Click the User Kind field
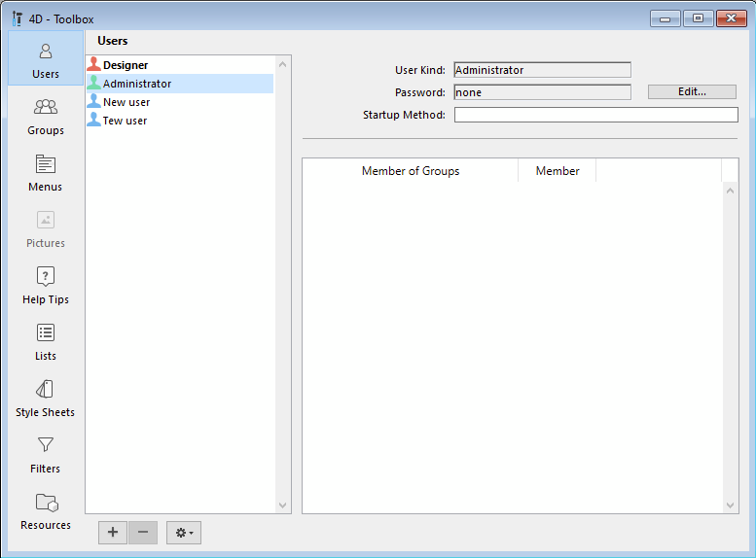This screenshot has height=558, width=756. point(542,70)
